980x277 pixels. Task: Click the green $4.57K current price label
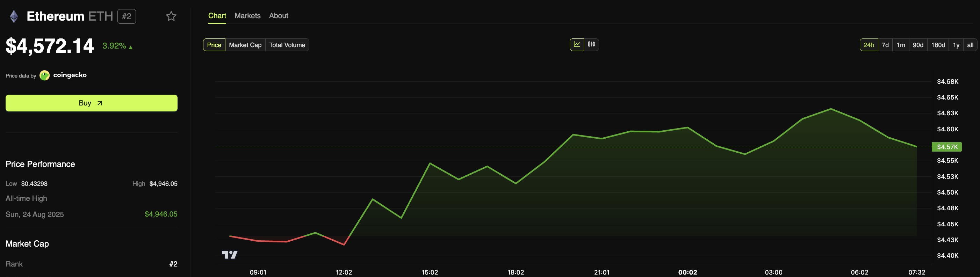pos(946,147)
